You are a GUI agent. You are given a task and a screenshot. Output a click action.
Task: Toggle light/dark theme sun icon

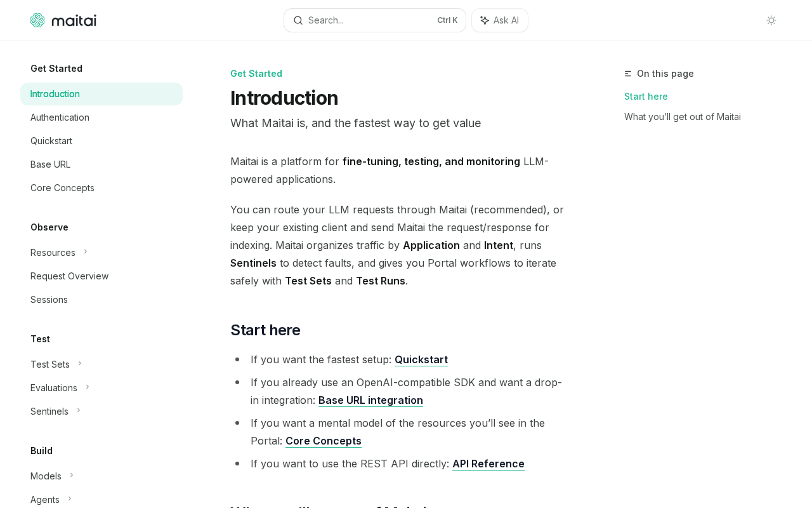[x=771, y=20]
